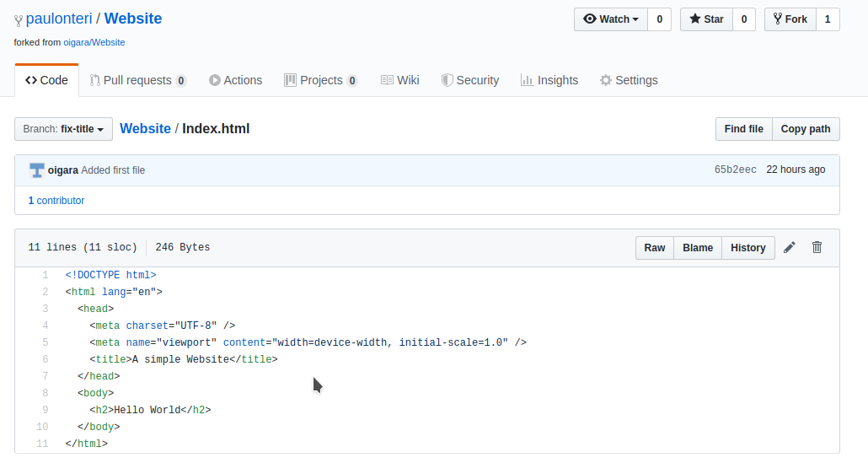Open the paulonteri profile link

[59, 19]
